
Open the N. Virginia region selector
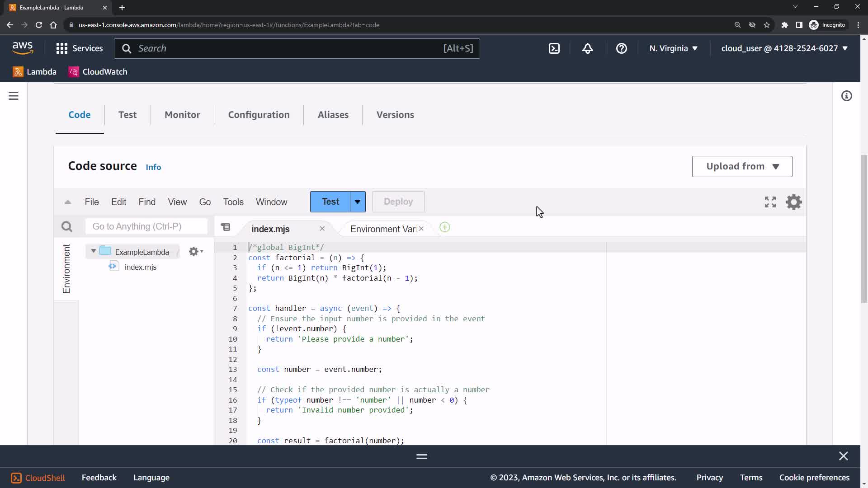point(673,48)
